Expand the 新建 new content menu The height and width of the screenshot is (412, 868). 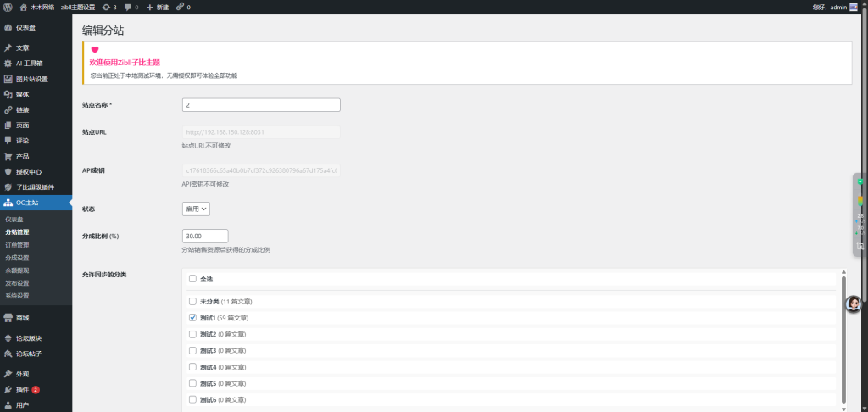point(158,7)
